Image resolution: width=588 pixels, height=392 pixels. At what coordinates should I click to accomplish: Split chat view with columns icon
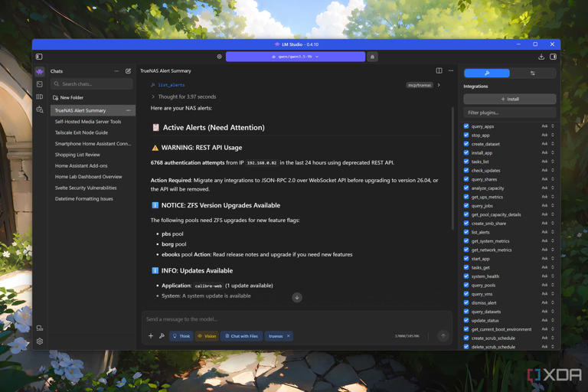pos(439,70)
